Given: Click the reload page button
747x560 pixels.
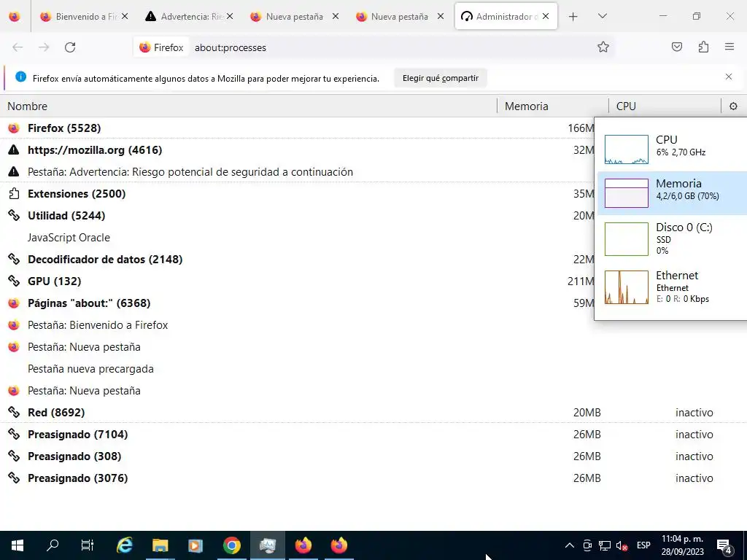Looking at the screenshot, I should 70,47.
